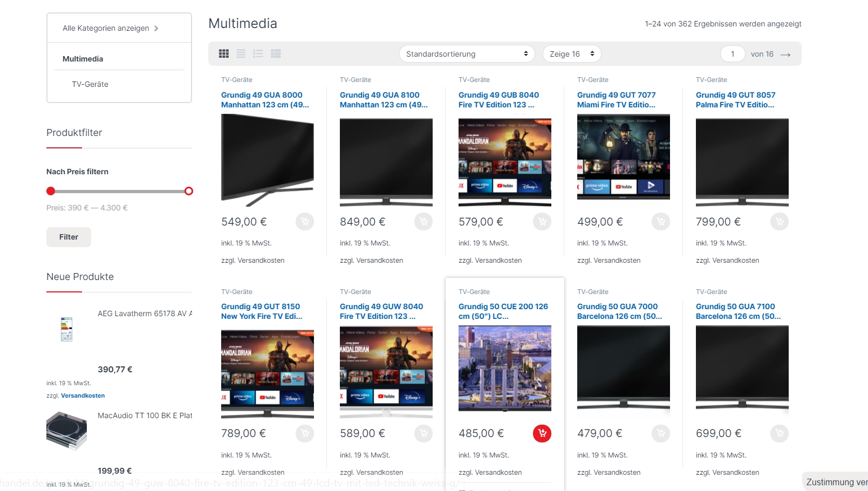The width and height of the screenshot is (868, 491).
Task: View Grundig 49 GUW 8040 product image
Action: point(386,372)
